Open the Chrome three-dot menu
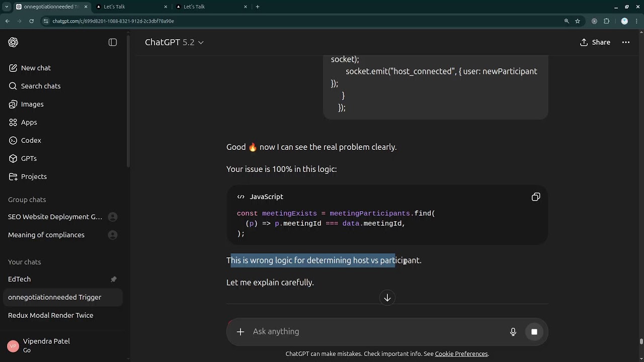Image resolution: width=644 pixels, height=362 pixels. [637, 21]
